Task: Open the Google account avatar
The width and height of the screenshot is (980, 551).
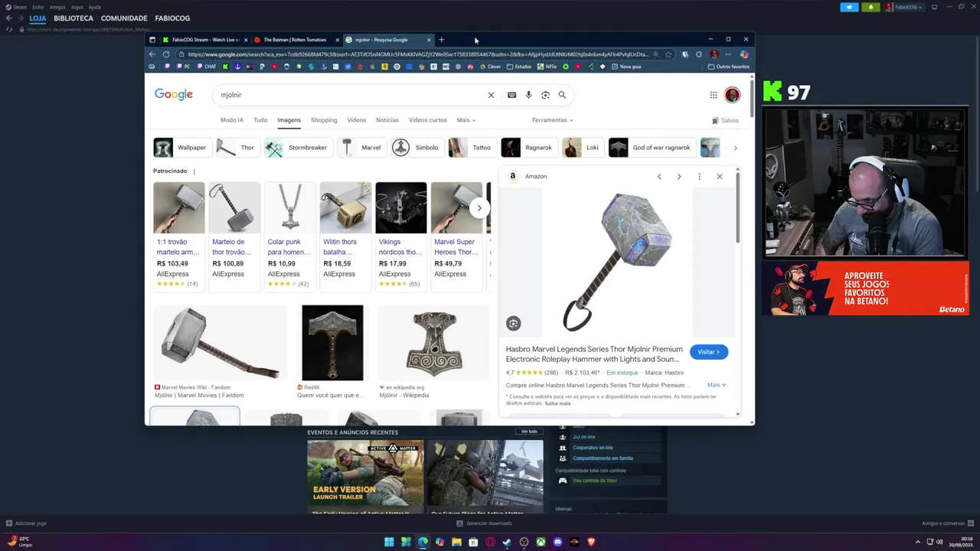Action: coord(733,95)
